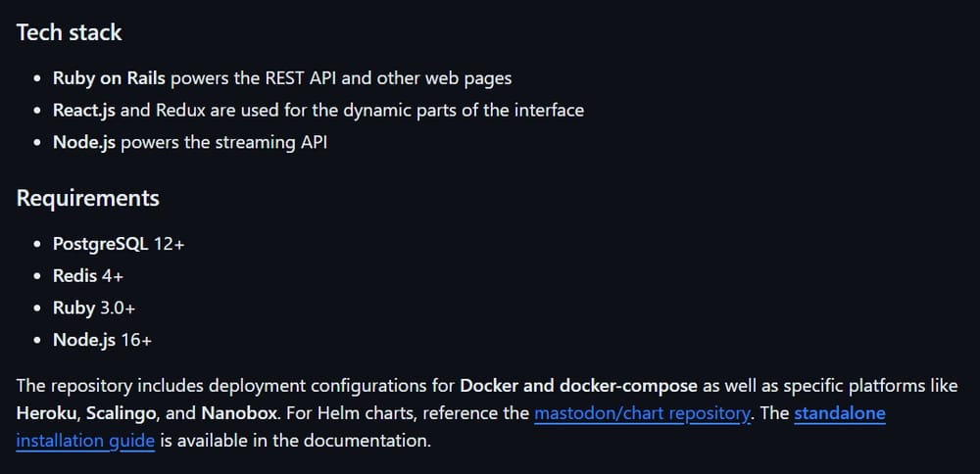Click the Ruby 3.0+ requirement
Screen dimensions: 980x474
pyautogui.click(x=94, y=308)
